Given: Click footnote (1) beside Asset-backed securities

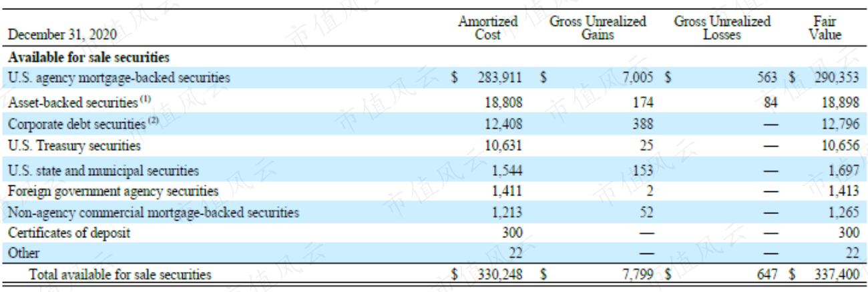Looking at the screenshot, I should coord(144,100).
